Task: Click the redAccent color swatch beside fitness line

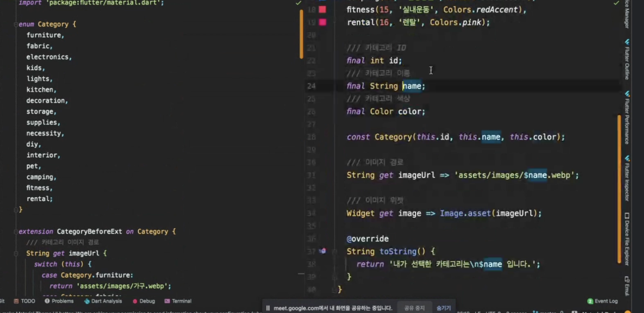Action: (322, 10)
